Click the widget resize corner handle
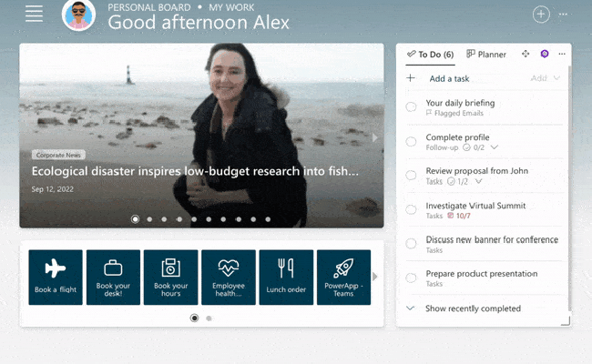 point(566,321)
